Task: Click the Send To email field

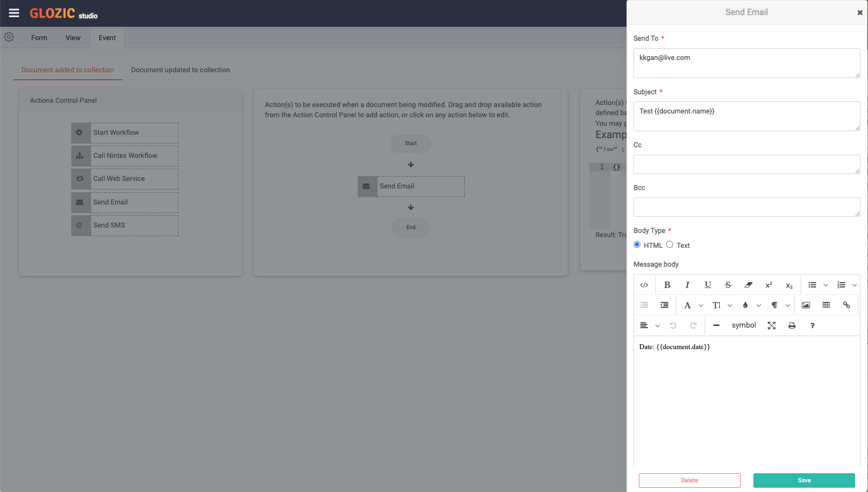Action: [746, 63]
